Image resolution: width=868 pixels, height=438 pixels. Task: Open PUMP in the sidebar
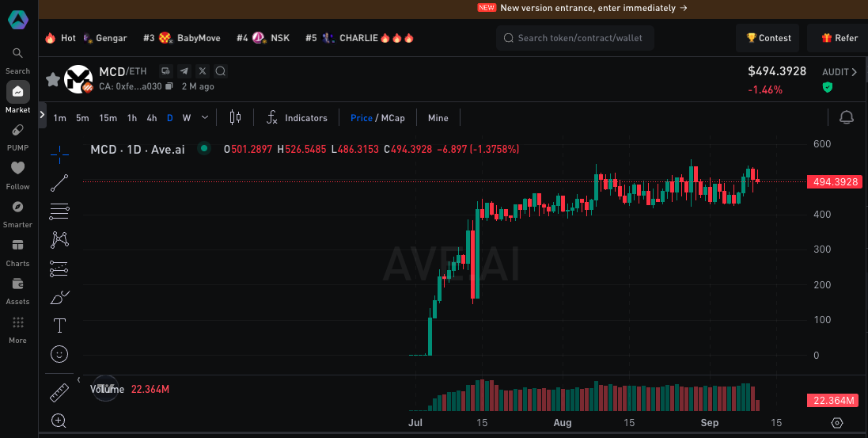point(17,138)
